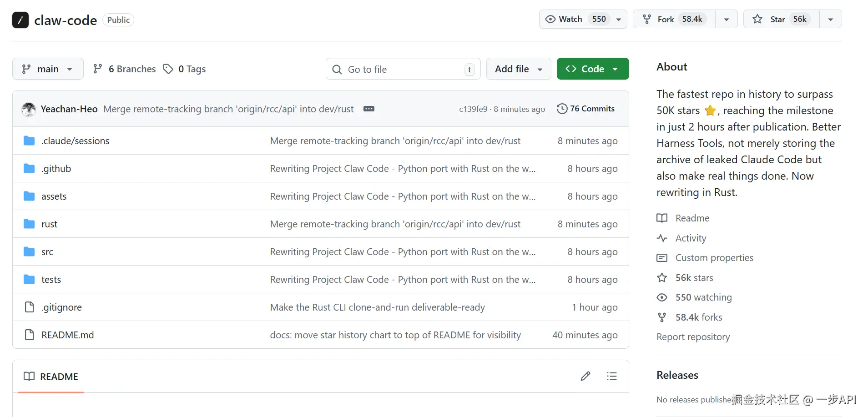
Task: Click the tags icon beside 0 Tags
Action: pos(168,69)
